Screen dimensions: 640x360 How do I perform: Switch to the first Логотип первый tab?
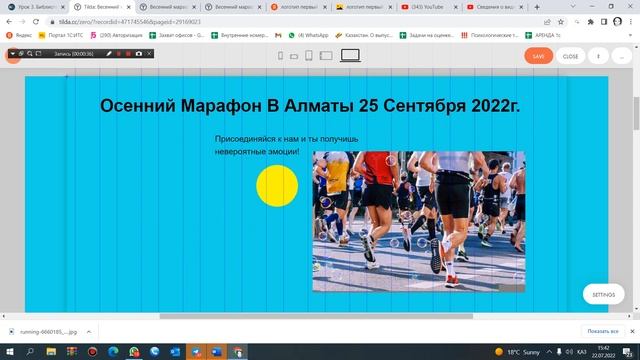tap(299, 7)
